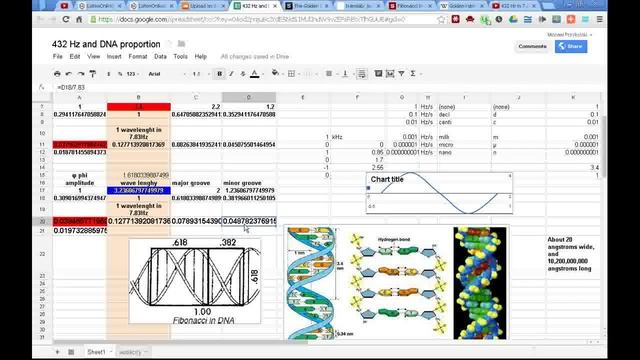Click the docs.google.com address bar
The width and height of the screenshot is (640, 360).
261,19
